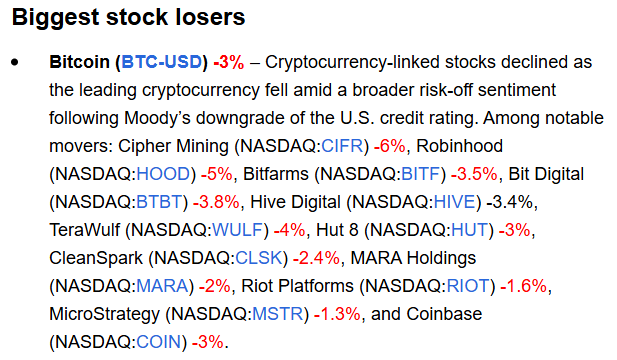617x360 pixels.
Task: Visit the CLSK ticker link
Action: coord(259,258)
